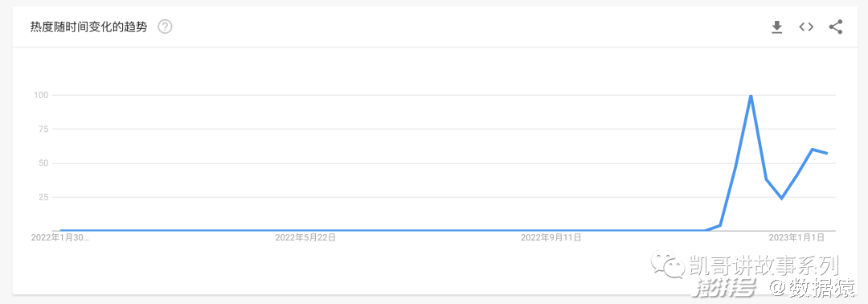Select the chart title 热度随时间变化的趋势
868x304 pixels.
[88, 27]
